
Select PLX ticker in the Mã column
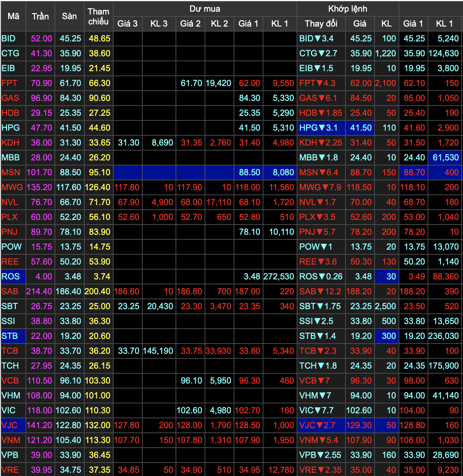pyautogui.click(x=13, y=217)
